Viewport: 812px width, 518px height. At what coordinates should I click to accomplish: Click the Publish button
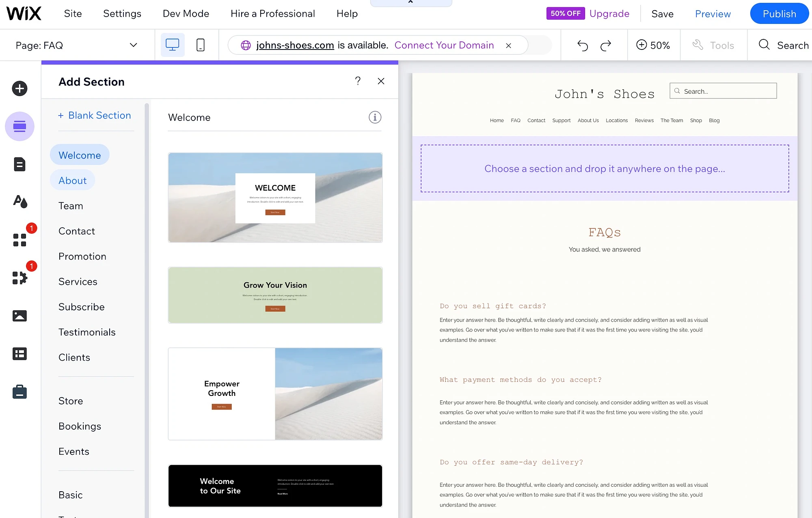click(x=780, y=13)
